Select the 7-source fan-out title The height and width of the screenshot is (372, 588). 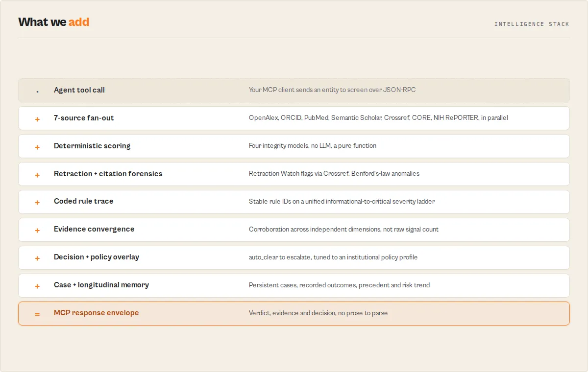pos(84,118)
